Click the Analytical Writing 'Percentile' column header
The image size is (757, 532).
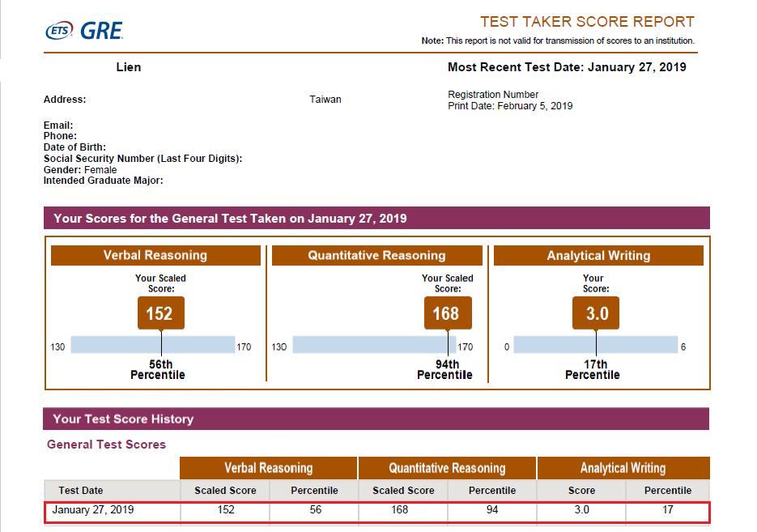668,491
